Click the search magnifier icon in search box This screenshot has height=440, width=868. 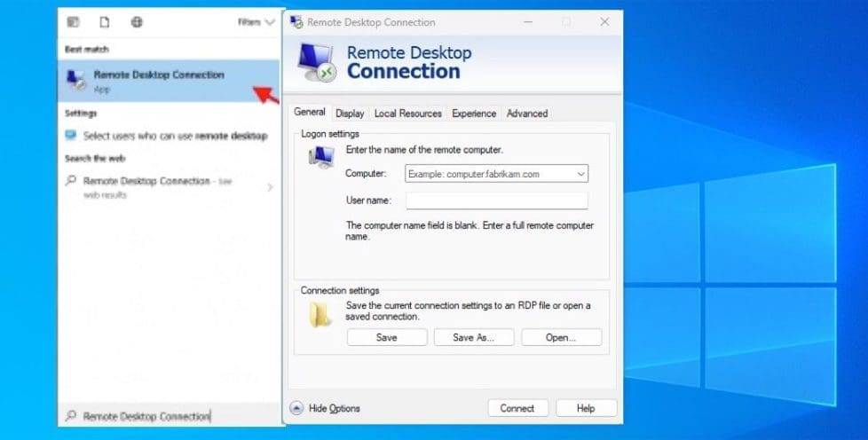[71, 416]
